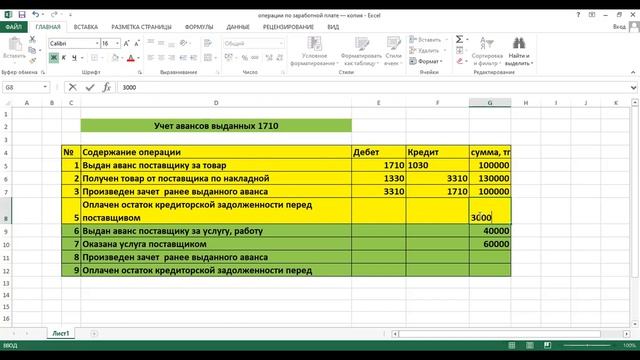Open the font size 16 dropdown
This screenshot has width=640, height=360.
point(118,43)
